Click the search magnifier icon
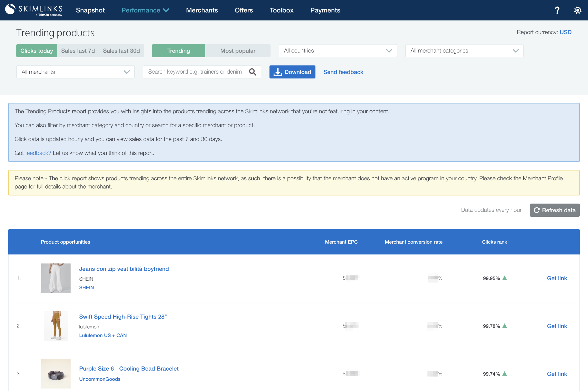The width and height of the screenshot is (588, 391). click(252, 72)
